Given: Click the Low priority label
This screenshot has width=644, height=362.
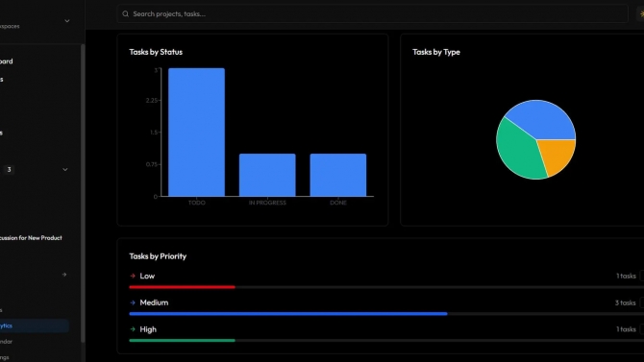Looking at the screenshot, I should [147, 276].
